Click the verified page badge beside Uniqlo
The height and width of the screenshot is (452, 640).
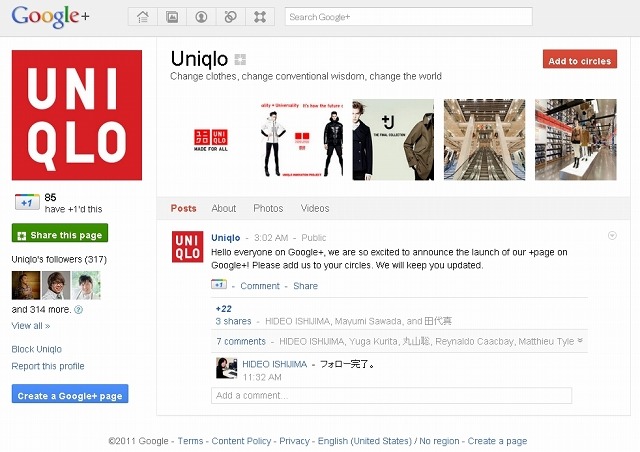[x=240, y=60]
